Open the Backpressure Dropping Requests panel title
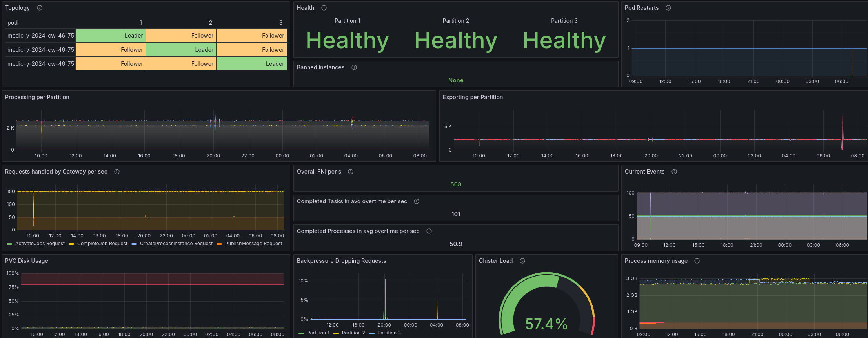868x338 pixels. click(341, 261)
